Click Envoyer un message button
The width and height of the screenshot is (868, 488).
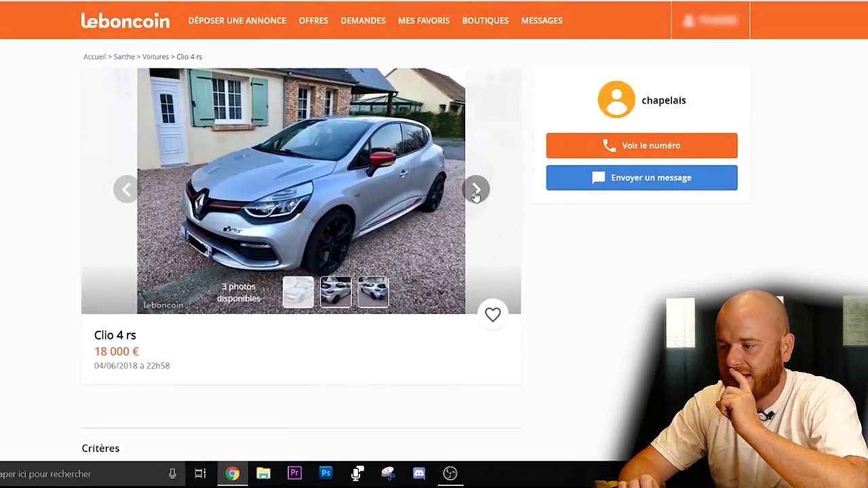point(642,178)
